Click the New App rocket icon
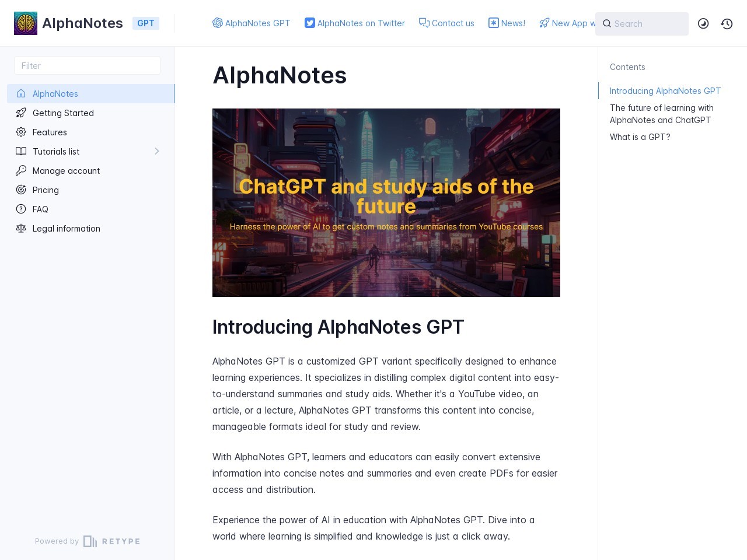The image size is (747, 560). pos(544,23)
